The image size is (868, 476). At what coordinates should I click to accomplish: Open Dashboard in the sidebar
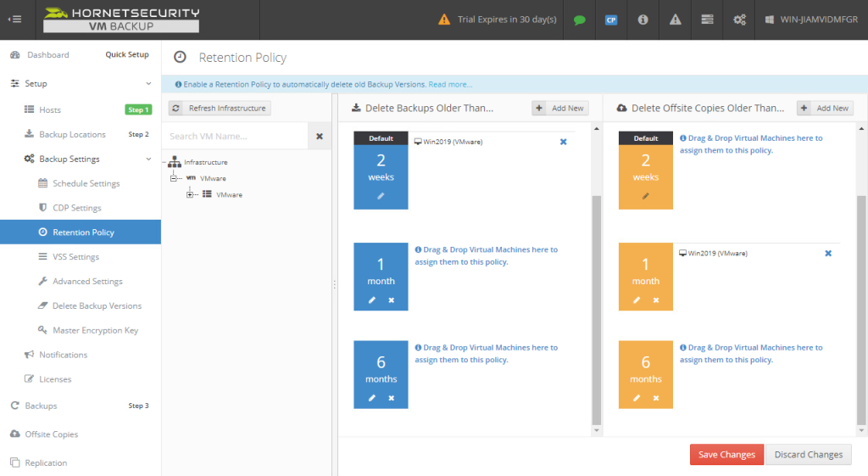(x=47, y=55)
